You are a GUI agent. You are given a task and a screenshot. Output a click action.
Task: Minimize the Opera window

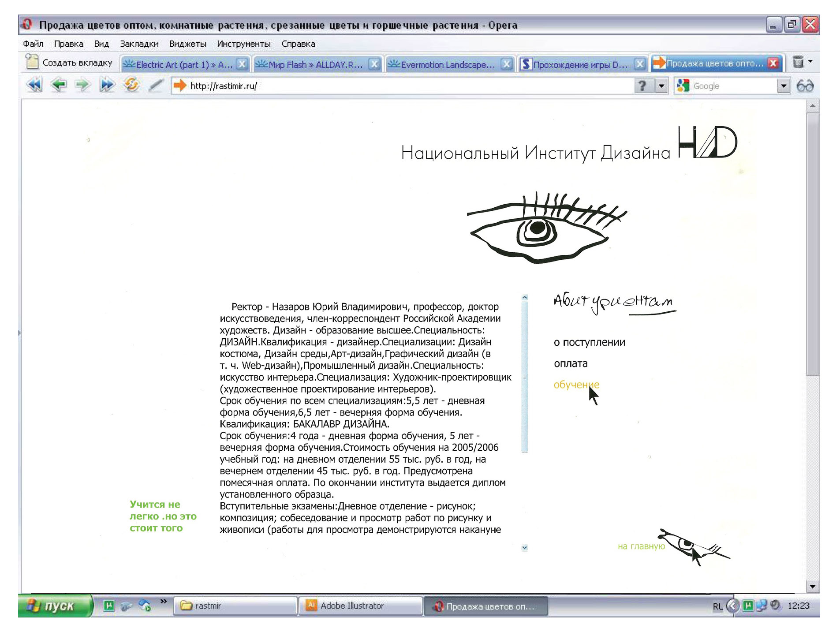coord(773,25)
